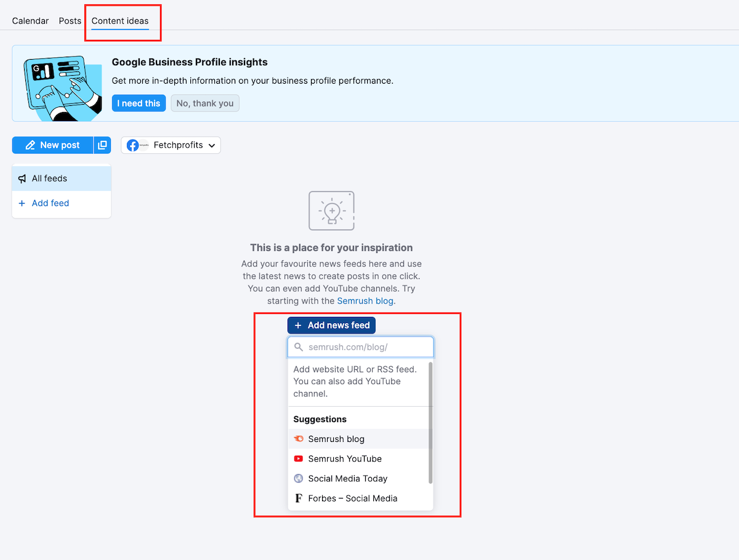Image resolution: width=739 pixels, height=560 pixels.
Task: Click the Add news feed button
Action: [x=331, y=325]
